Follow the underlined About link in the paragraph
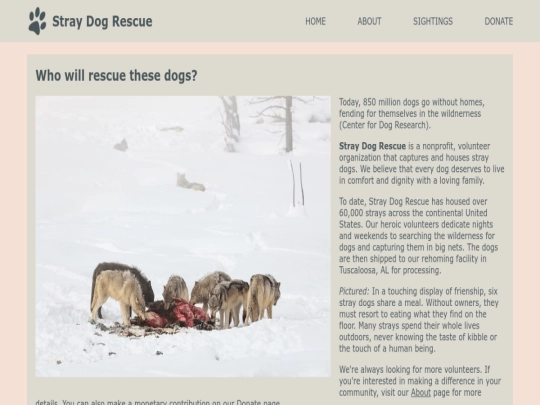The height and width of the screenshot is (405, 540). (420, 392)
